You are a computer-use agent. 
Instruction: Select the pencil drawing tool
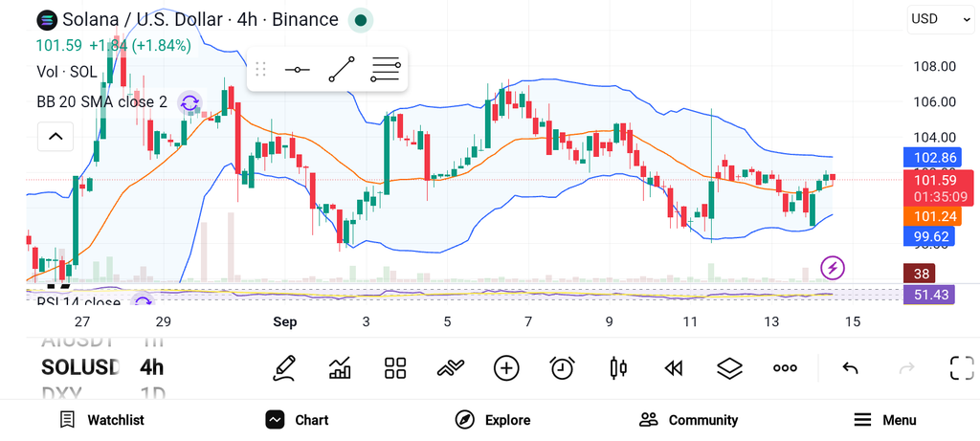[x=283, y=368]
